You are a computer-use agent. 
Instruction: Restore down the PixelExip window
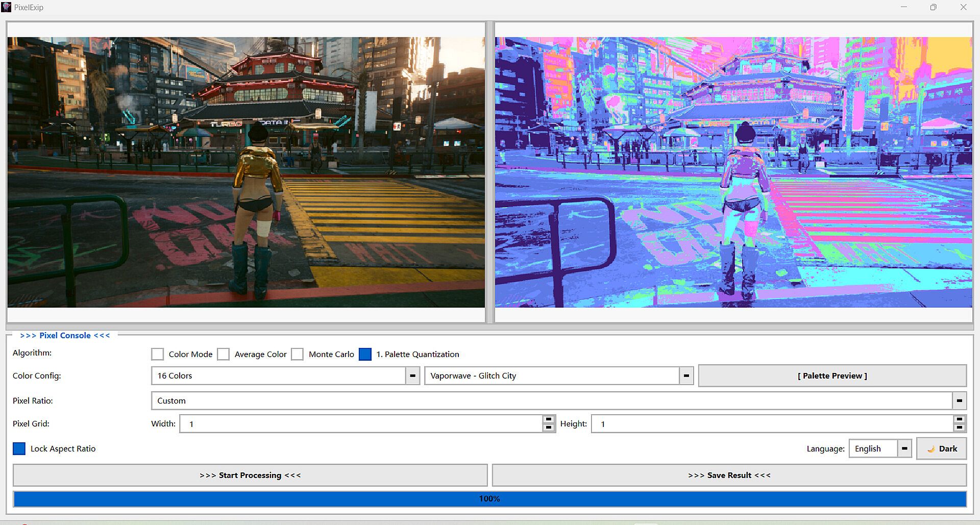coord(933,7)
